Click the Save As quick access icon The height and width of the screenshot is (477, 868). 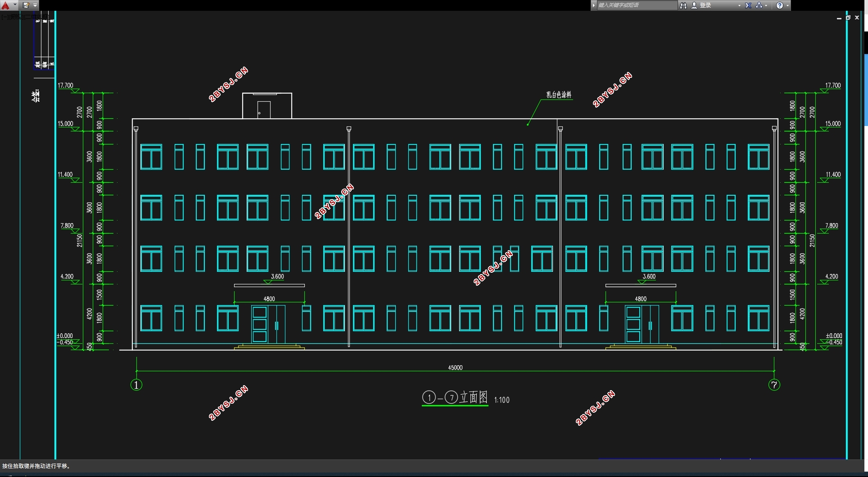point(26,5)
